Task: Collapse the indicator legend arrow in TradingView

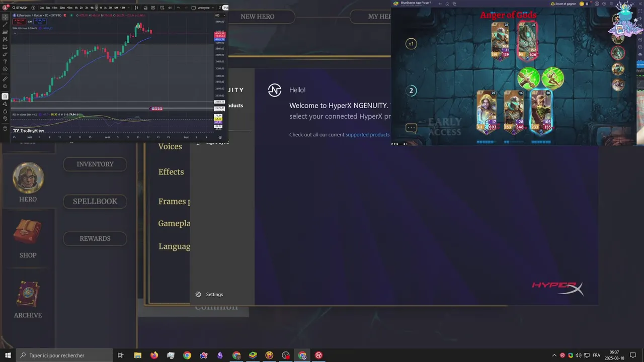Action: (x=15, y=33)
